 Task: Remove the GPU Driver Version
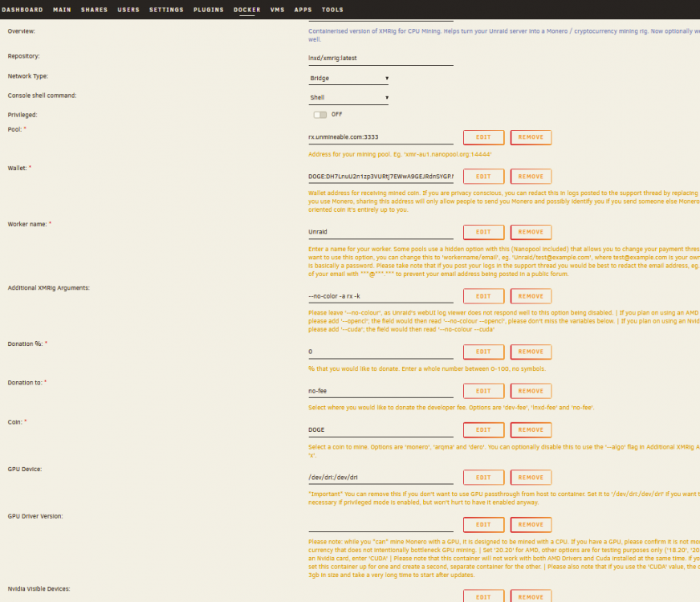tap(531, 525)
